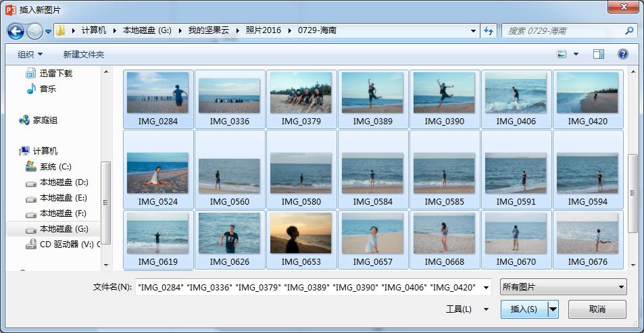The height and width of the screenshot is (333, 644).
Task: Expand 所有图片 file type dropdown
Action: coord(563,287)
